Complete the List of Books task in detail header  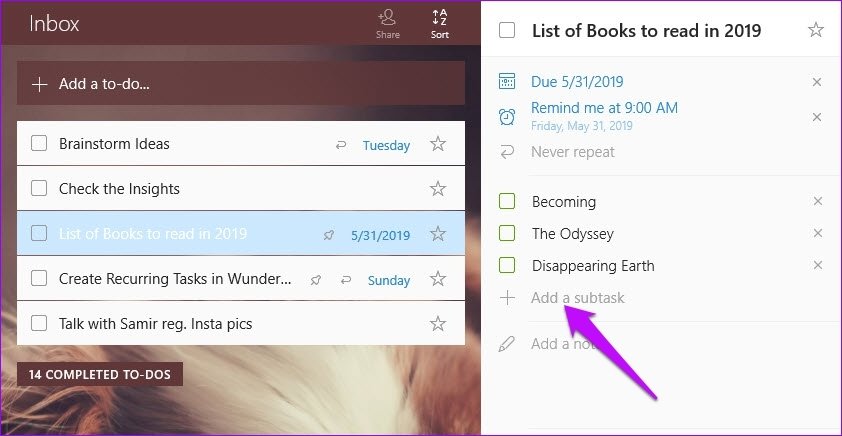[507, 30]
